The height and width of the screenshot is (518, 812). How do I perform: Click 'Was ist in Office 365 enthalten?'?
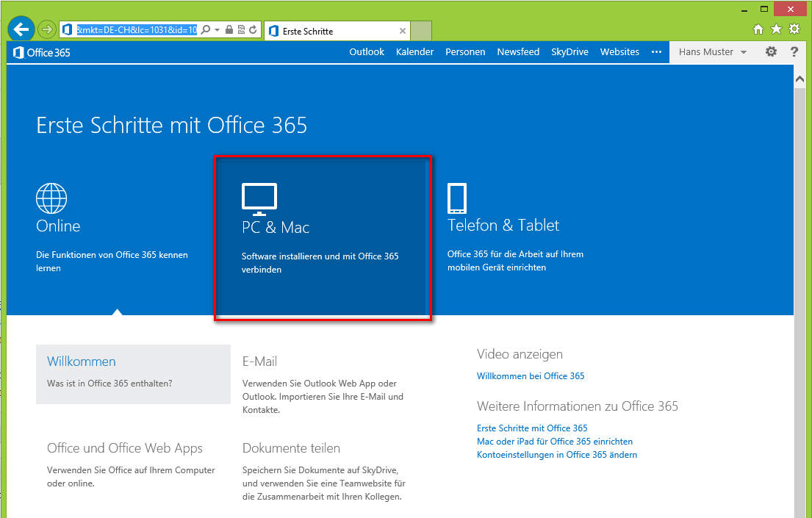tap(109, 384)
